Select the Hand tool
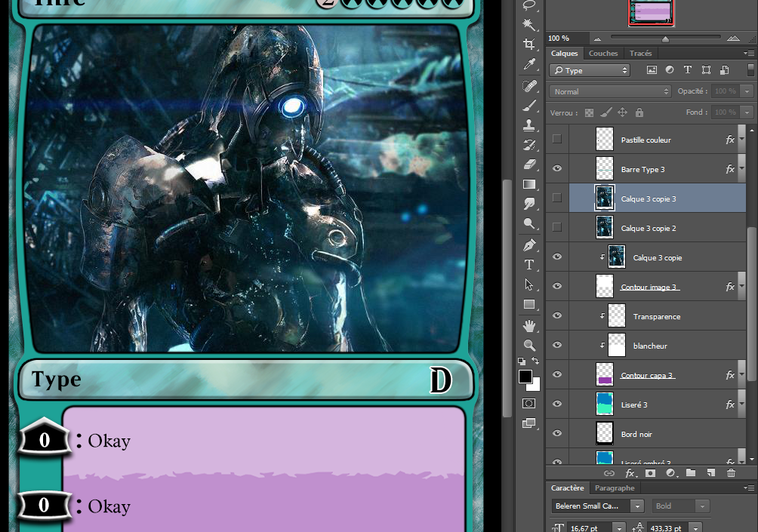The width and height of the screenshot is (758, 532). [529, 326]
